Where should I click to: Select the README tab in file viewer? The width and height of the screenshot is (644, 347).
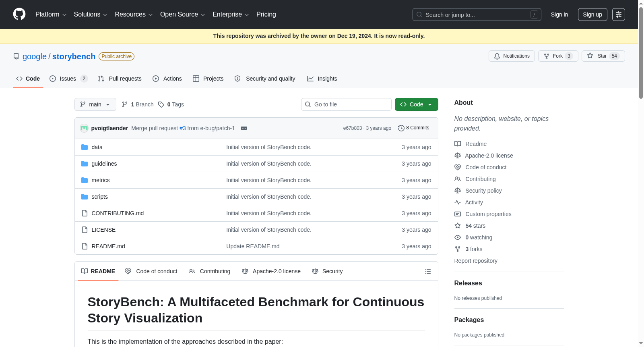pyautogui.click(x=98, y=271)
